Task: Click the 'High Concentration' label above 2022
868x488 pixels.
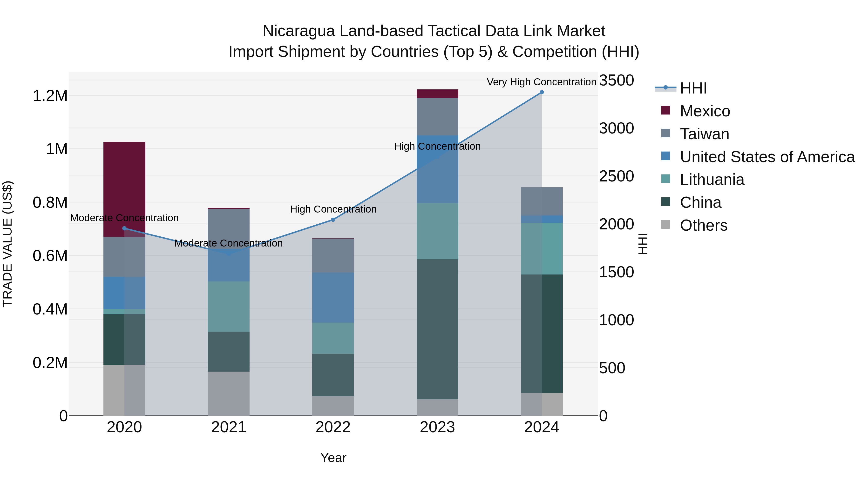Action: (x=333, y=209)
